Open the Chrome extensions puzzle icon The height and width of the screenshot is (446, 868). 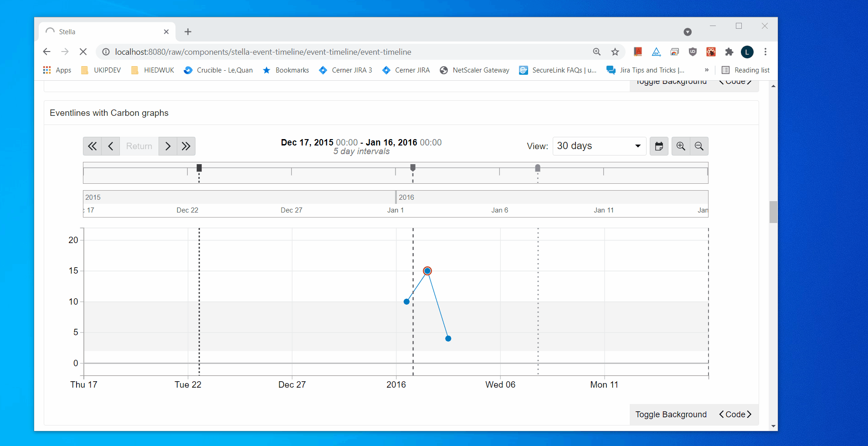[x=729, y=52]
